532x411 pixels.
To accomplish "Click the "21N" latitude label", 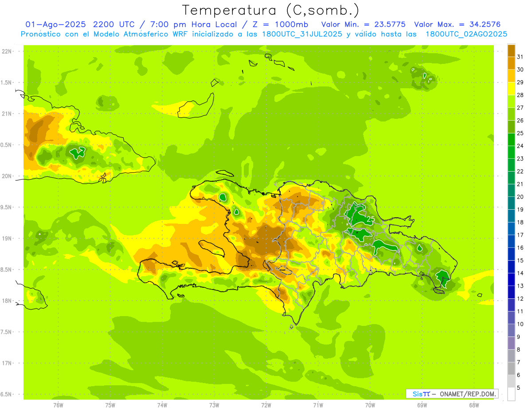I will pyautogui.click(x=6, y=114).
